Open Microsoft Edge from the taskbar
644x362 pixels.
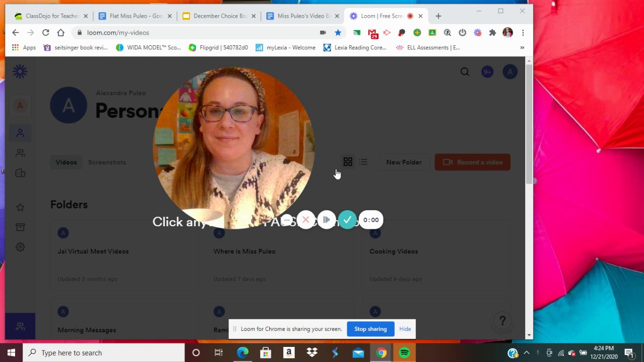[x=243, y=353]
